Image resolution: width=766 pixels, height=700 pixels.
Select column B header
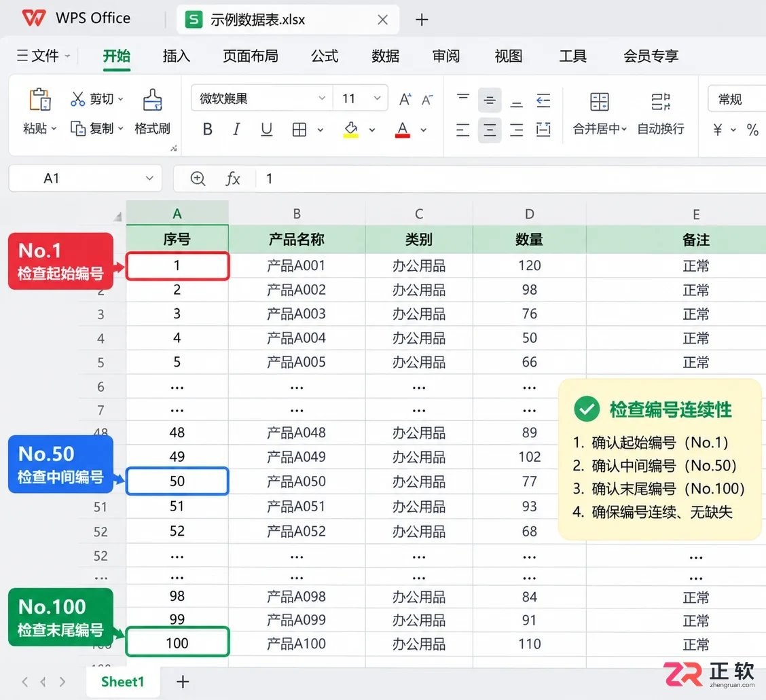[297, 213]
